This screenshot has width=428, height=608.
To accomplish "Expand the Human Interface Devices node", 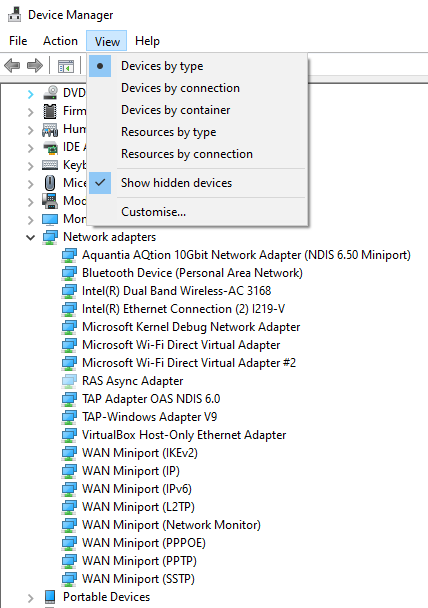I will click(31, 130).
